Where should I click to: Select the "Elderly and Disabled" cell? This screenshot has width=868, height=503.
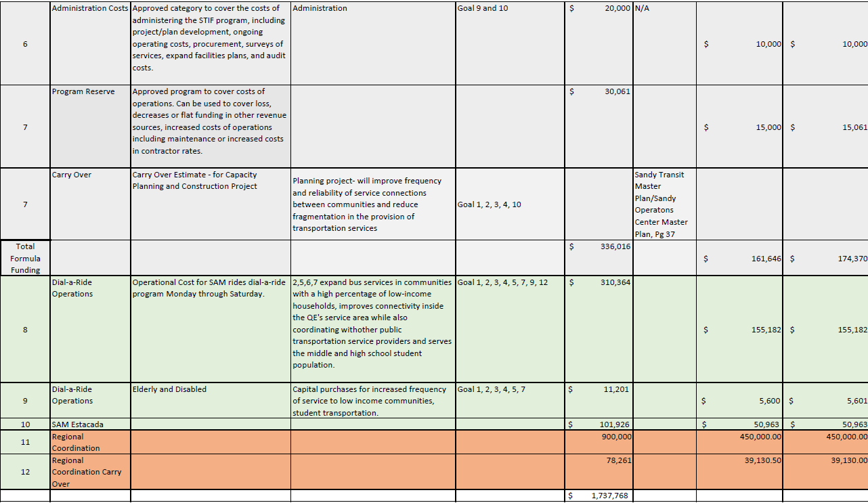(211, 400)
